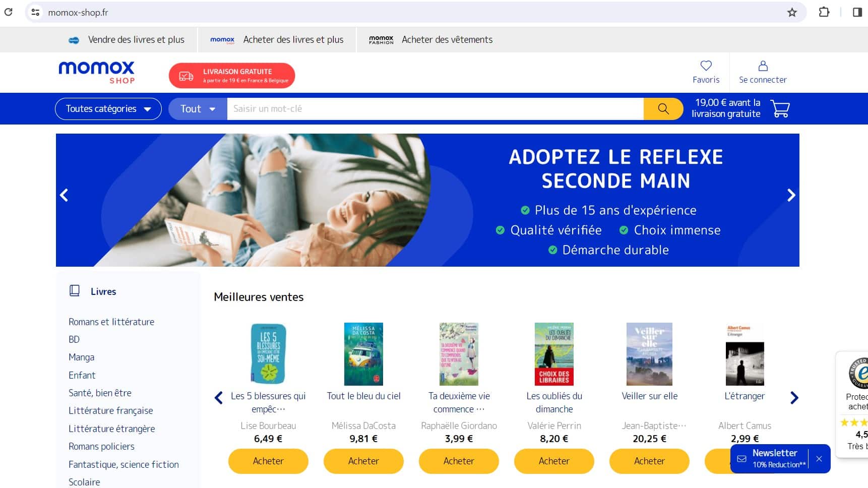Go to the next banner slide arrow
This screenshot has height=488, width=868.
791,195
